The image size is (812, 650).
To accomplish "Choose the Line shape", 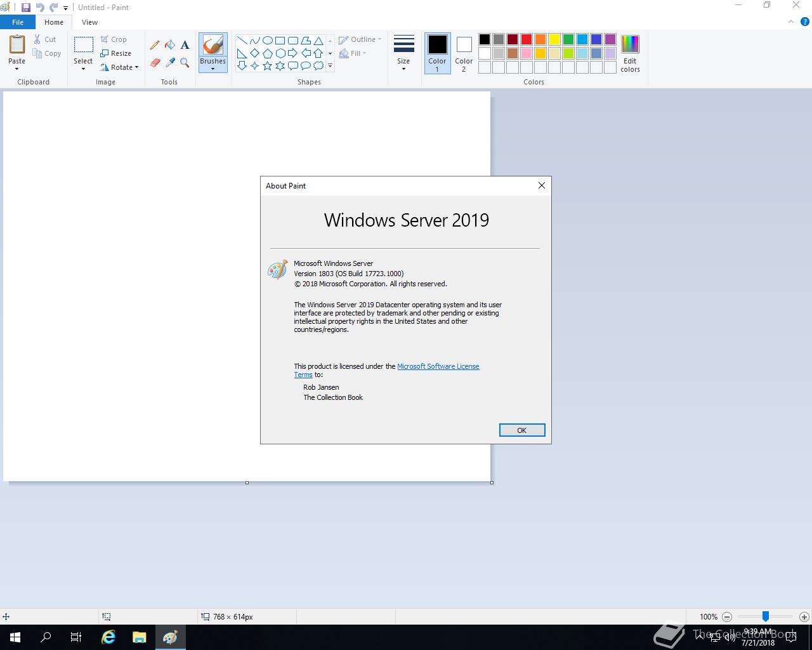I will click(242, 40).
